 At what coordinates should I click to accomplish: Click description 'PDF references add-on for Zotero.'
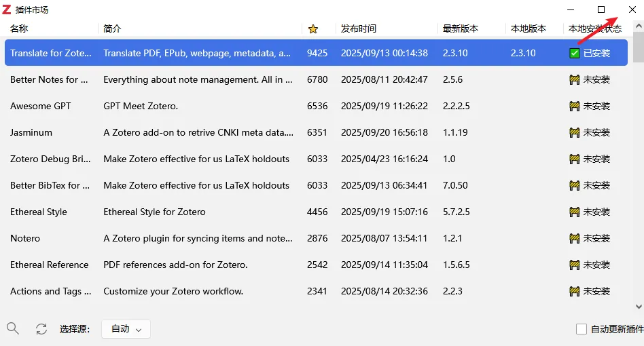point(175,265)
